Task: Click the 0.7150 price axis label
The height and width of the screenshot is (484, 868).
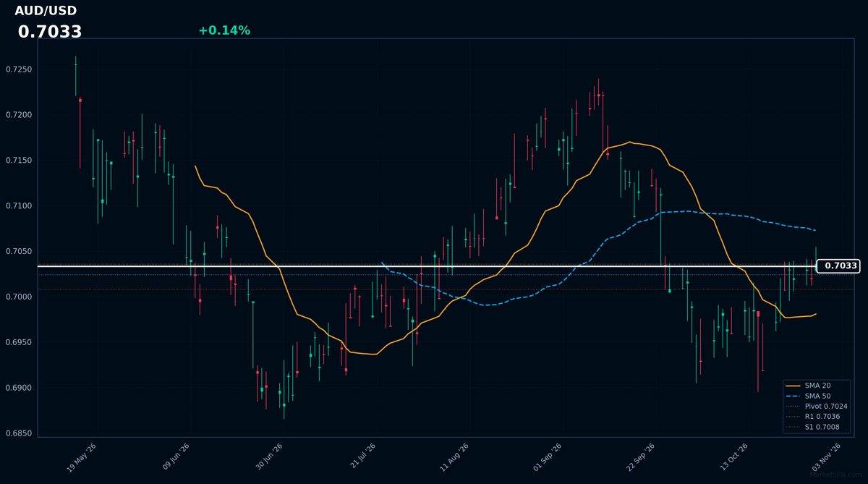Action: (x=19, y=161)
